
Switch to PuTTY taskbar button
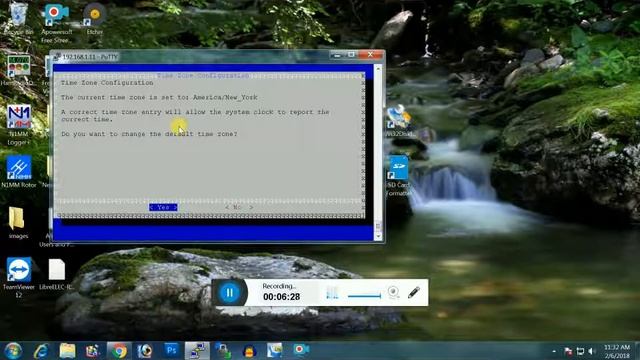pyautogui.click(x=197, y=351)
